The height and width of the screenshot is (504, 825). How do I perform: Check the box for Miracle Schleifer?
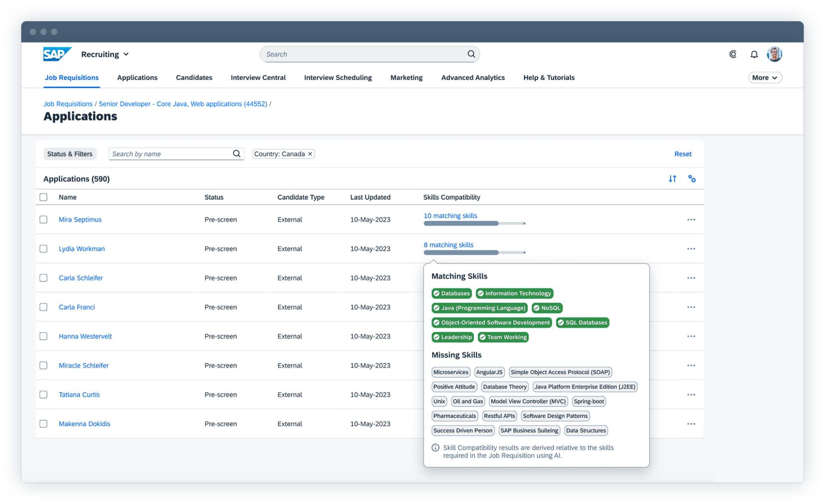(43, 365)
